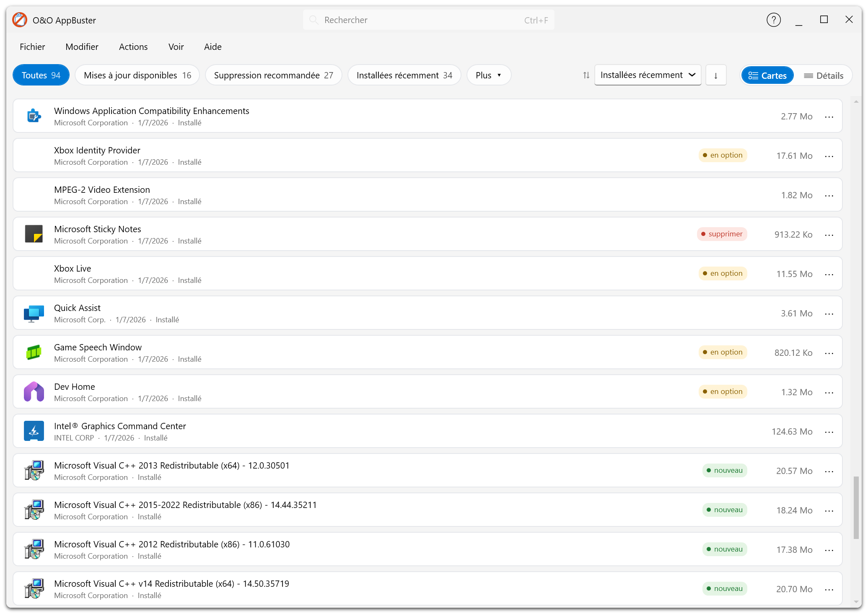
Task: Open more options for Visual C++ 2015-2022 x86
Action: coord(829,510)
